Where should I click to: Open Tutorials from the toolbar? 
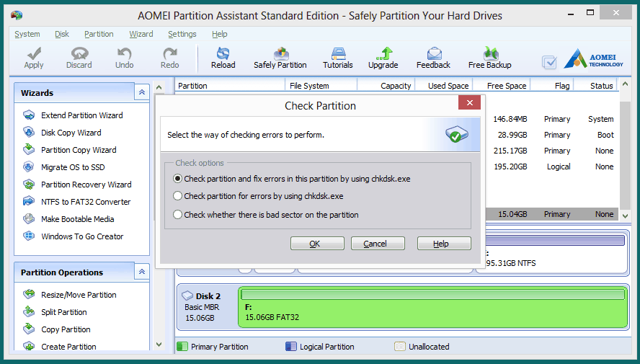(x=338, y=58)
